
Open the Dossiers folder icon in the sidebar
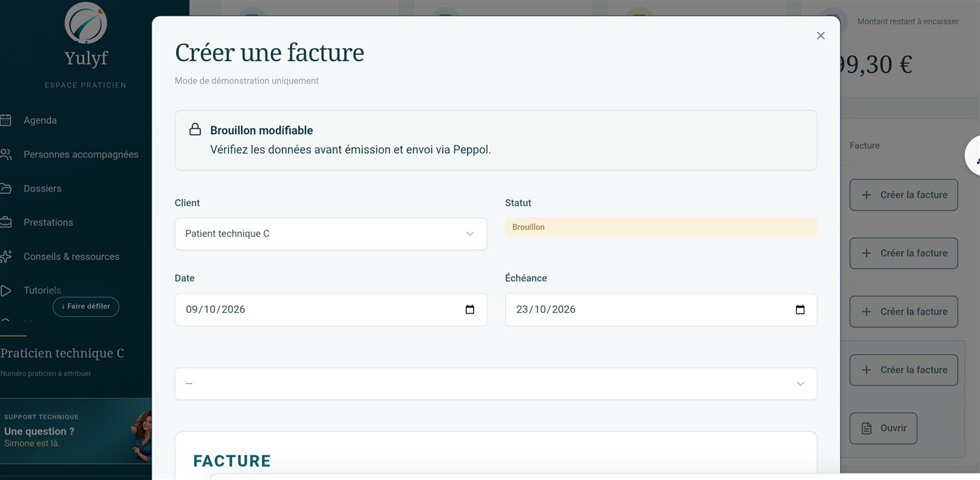coord(5,188)
